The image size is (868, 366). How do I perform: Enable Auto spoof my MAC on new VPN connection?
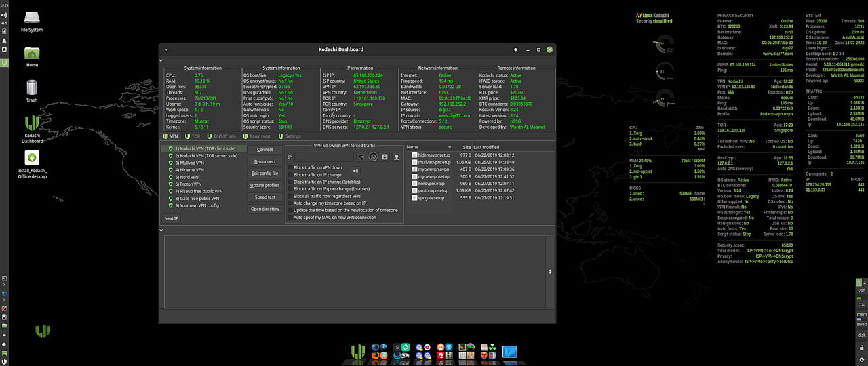click(x=290, y=218)
